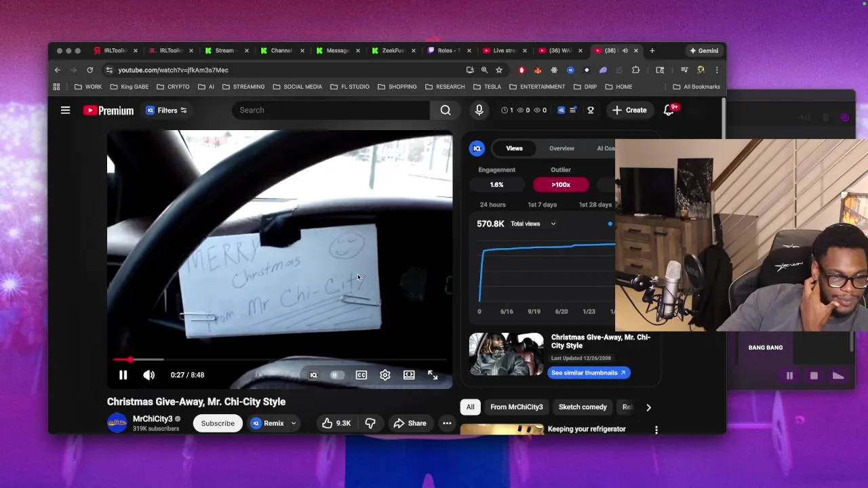Click the vidIQ Remix button
868x488 pixels.
pyautogui.click(x=268, y=423)
